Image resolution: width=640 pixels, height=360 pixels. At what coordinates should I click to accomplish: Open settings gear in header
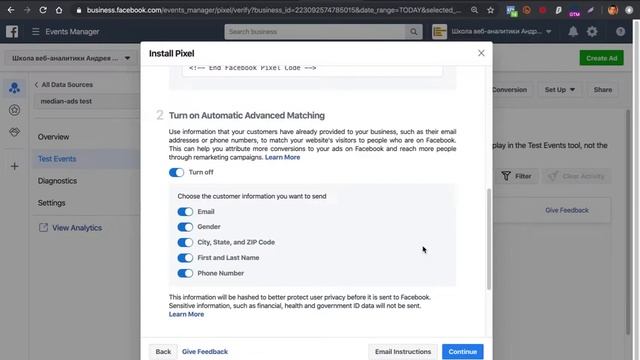point(592,31)
